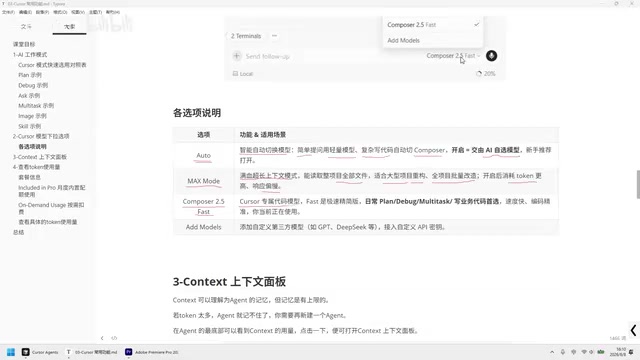Go to the Plan 示例 outline entry
Screen dimensions: 640x360
[x=30, y=75]
